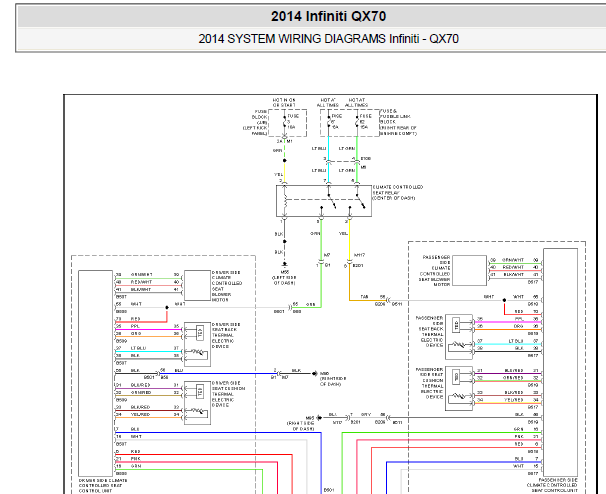The height and width of the screenshot is (494, 606).
Task: Select the Climate Controlled Seat Relay box
Action: click(x=324, y=201)
